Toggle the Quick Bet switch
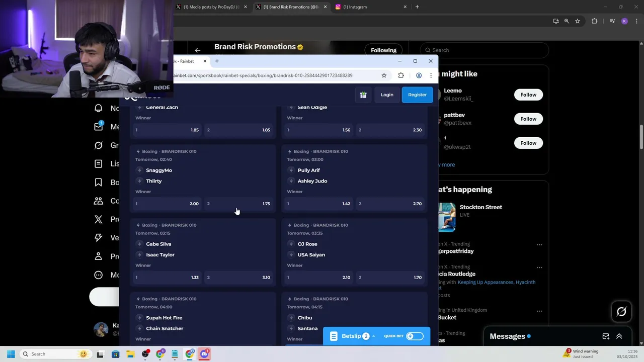 click(x=415, y=336)
